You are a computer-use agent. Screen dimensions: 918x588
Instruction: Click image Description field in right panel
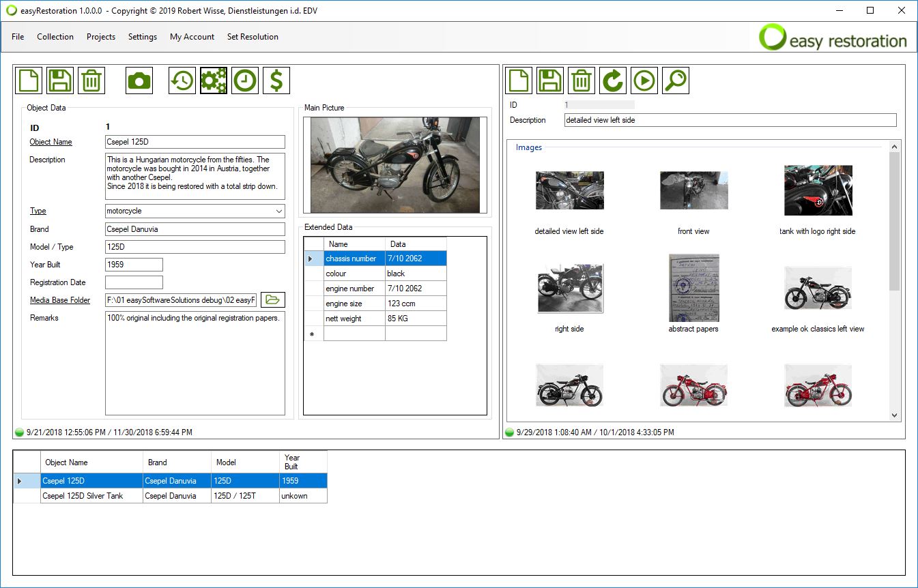point(730,120)
